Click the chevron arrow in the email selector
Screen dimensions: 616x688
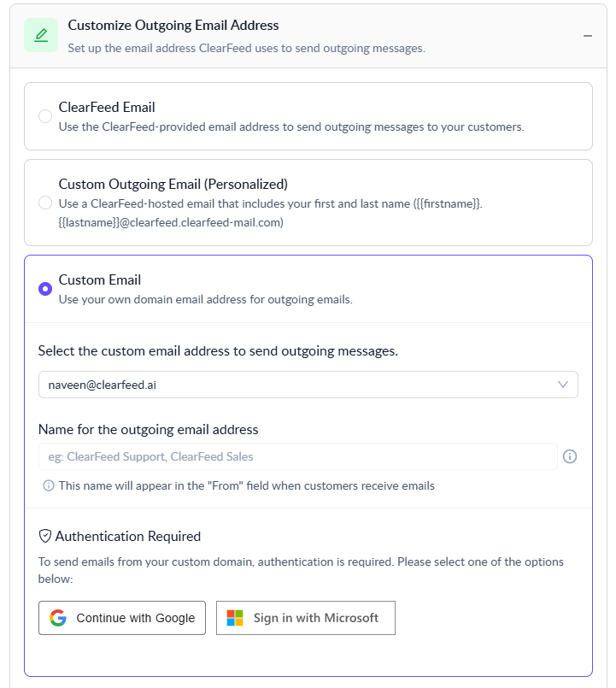[563, 385]
